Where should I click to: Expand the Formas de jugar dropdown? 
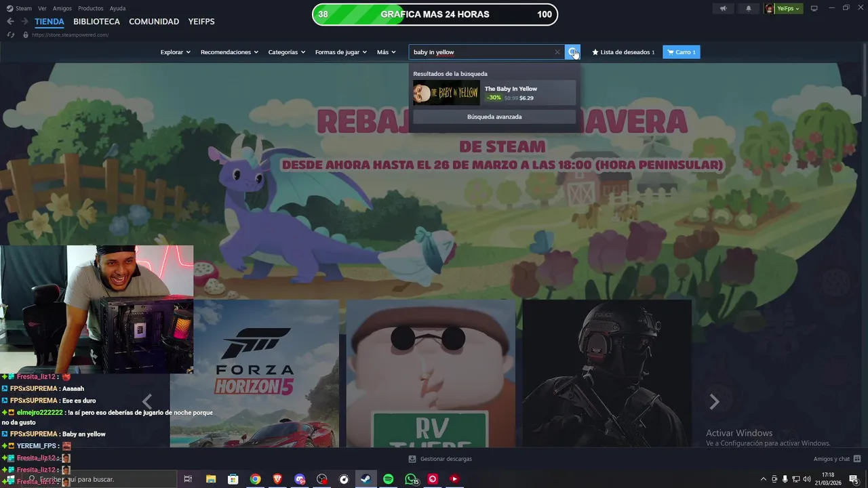pos(341,52)
